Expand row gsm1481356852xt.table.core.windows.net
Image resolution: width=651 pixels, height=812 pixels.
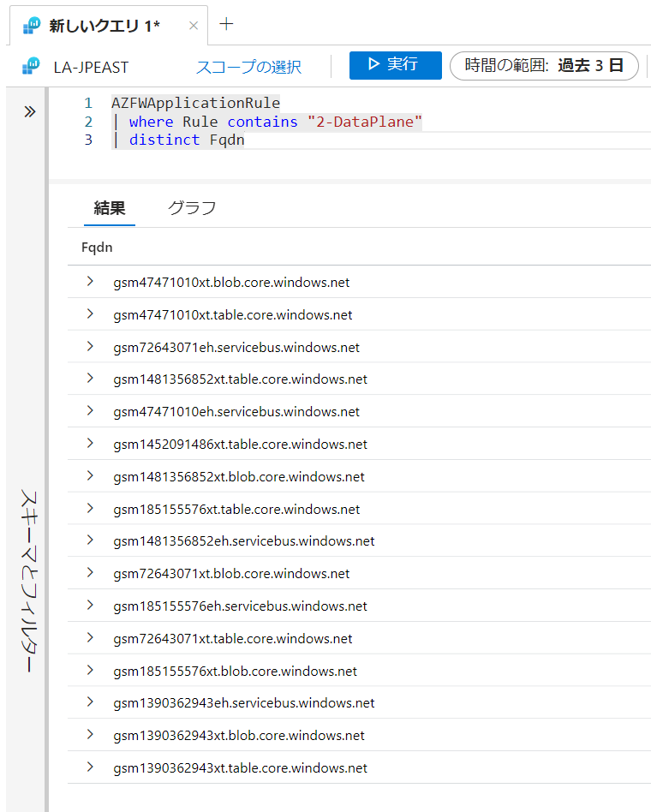[x=90, y=379]
